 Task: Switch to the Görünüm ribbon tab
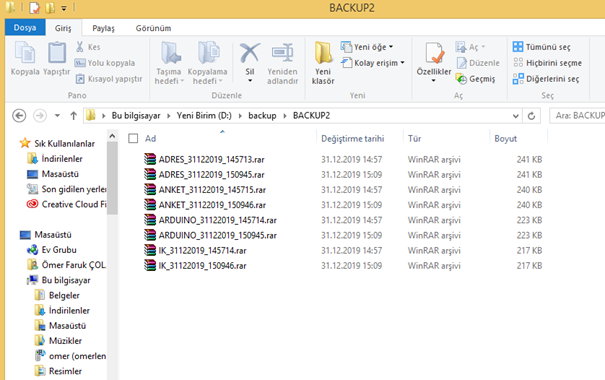(x=153, y=28)
